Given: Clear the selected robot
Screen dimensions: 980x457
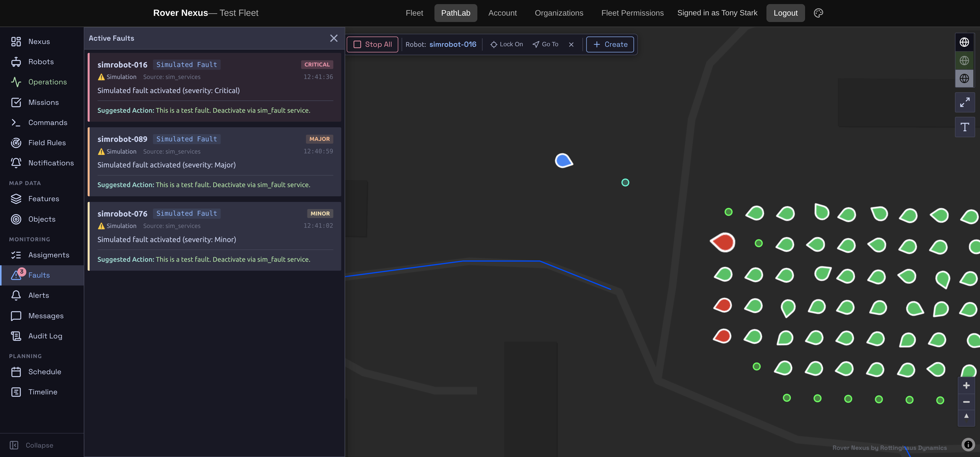Looking at the screenshot, I should (571, 44).
